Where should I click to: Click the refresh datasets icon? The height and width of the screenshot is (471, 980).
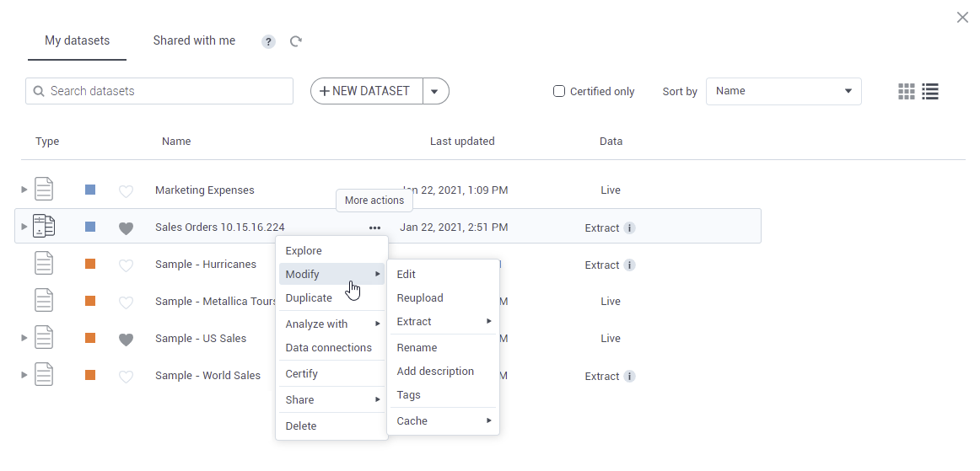tap(296, 41)
